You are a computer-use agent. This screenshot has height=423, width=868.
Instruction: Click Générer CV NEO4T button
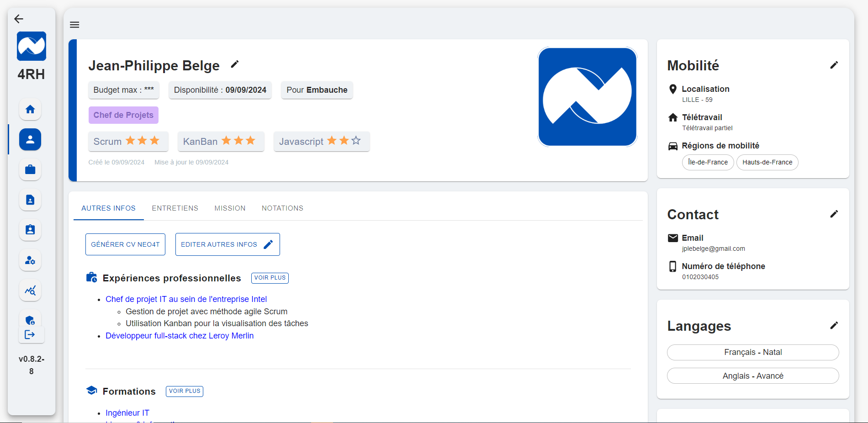pyautogui.click(x=125, y=244)
